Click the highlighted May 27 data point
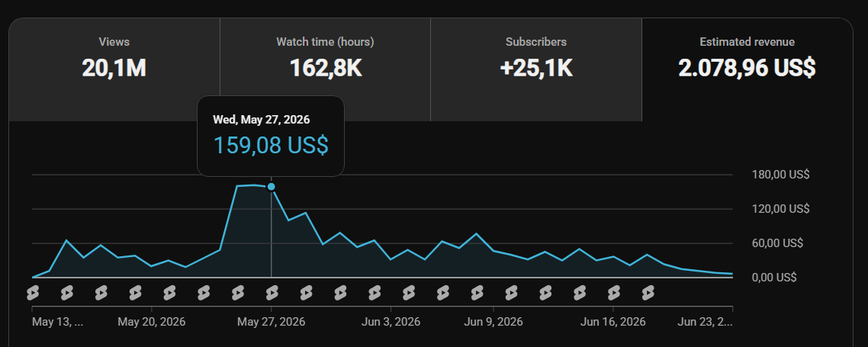Viewport: 868px width, 347px height. (x=272, y=187)
